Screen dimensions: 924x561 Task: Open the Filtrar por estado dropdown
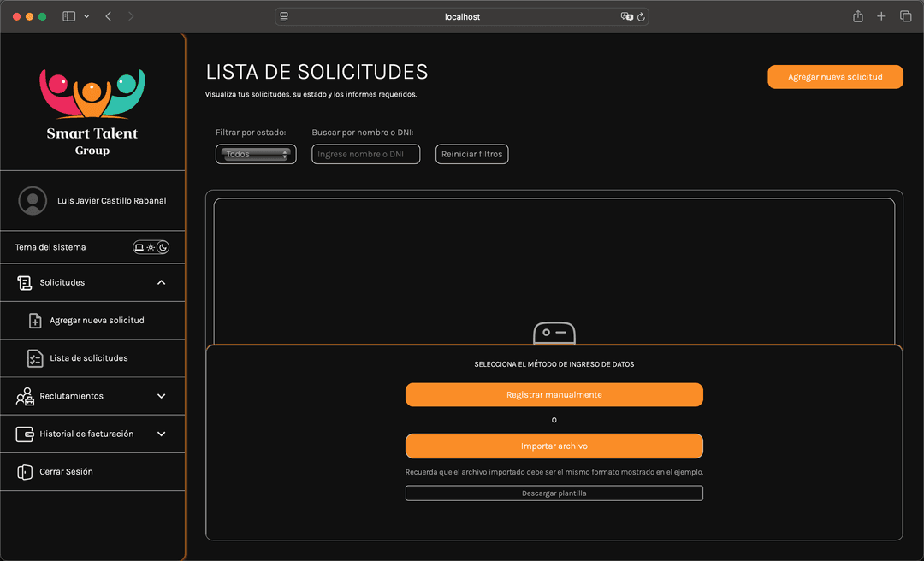click(255, 154)
